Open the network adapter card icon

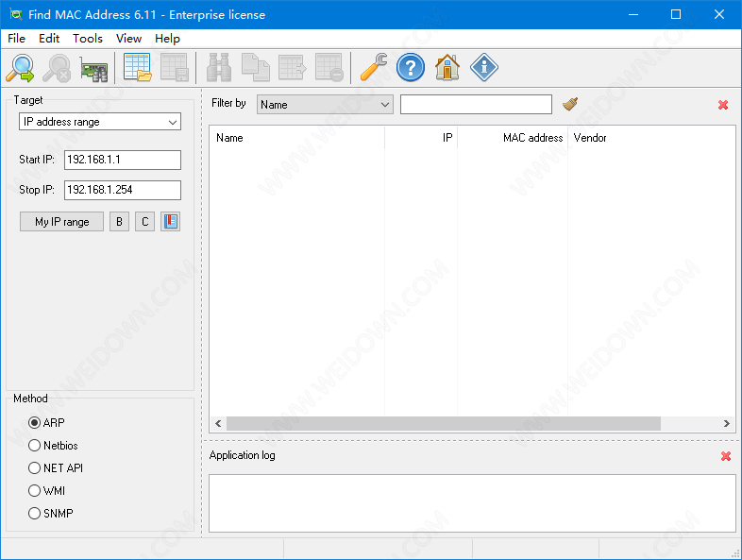tap(93, 69)
